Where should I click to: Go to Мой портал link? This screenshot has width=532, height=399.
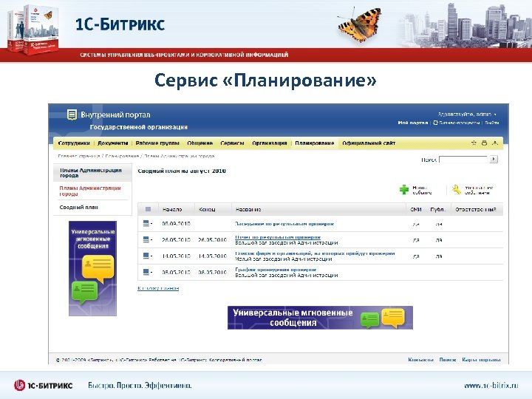(x=412, y=123)
